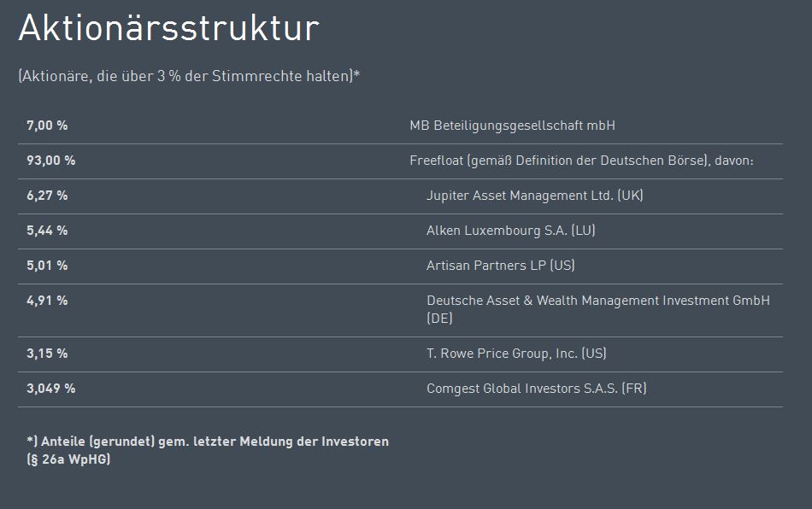Click Artisan Partners LP (US)
The height and width of the screenshot is (509, 812).
pos(500,266)
